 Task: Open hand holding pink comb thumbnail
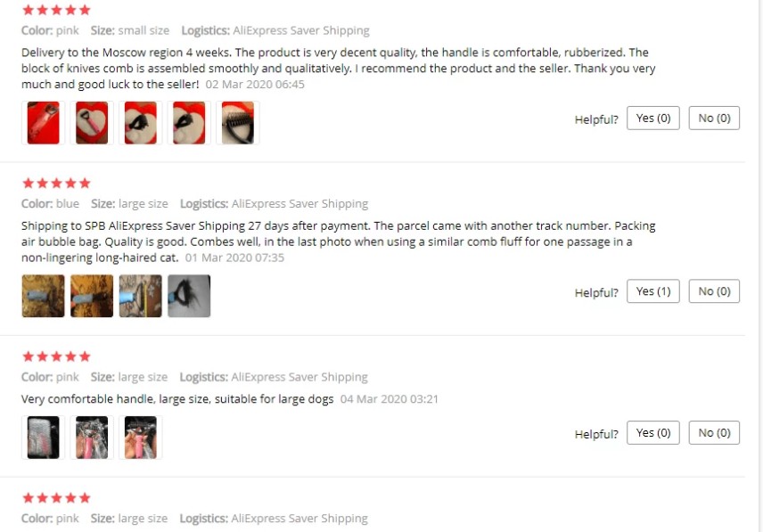(x=141, y=438)
